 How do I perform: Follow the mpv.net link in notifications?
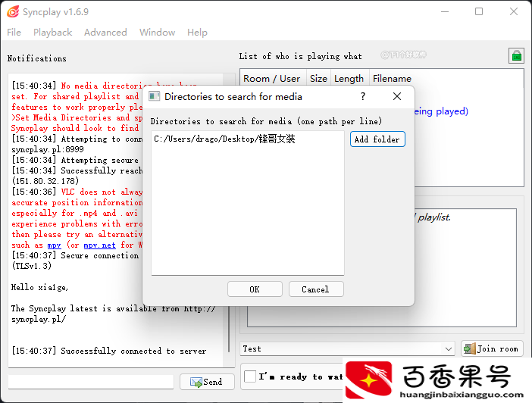pos(100,245)
